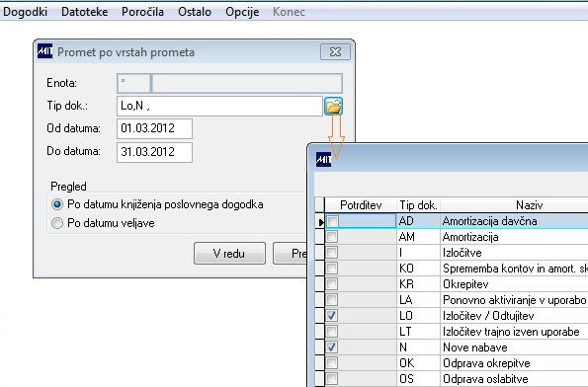Click the Tip dok. column header

tap(418, 205)
